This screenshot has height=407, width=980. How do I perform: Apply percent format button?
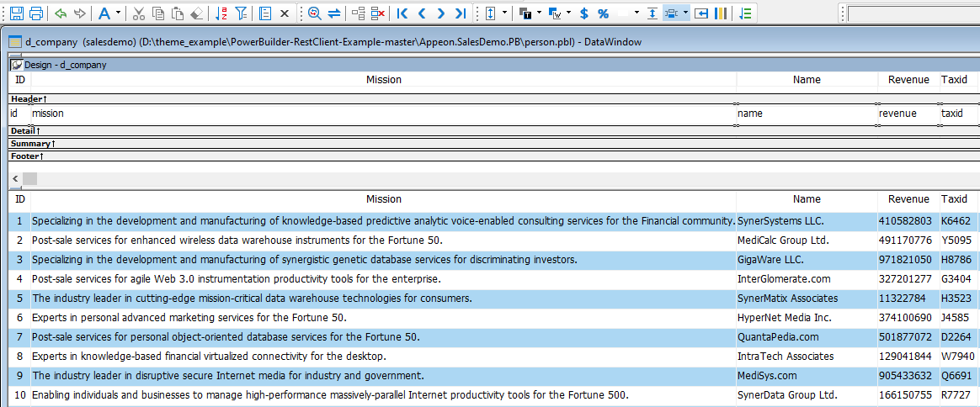603,13
